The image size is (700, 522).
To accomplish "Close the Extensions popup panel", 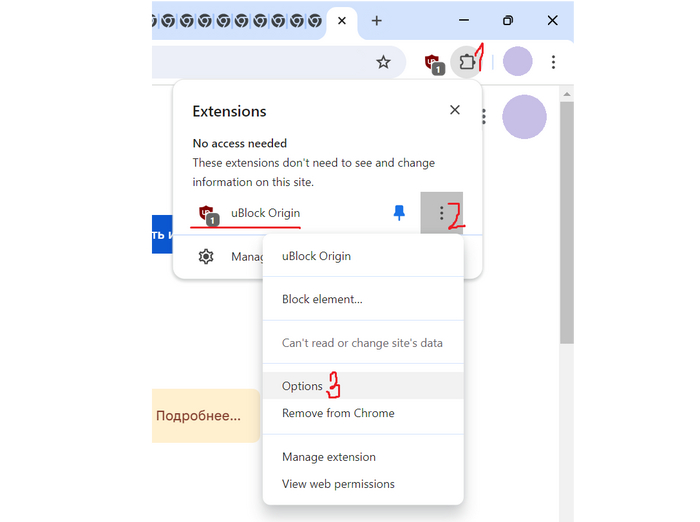I will pos(454,110).
